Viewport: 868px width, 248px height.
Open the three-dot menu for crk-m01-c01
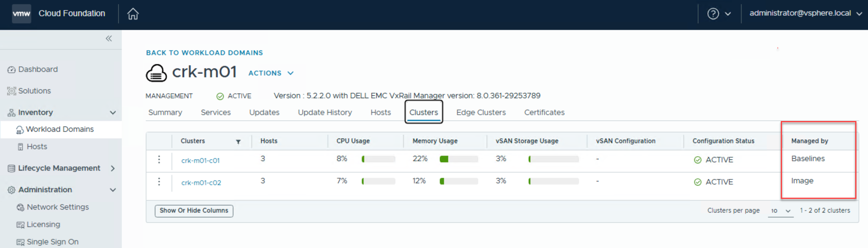[x=159, y=160]
